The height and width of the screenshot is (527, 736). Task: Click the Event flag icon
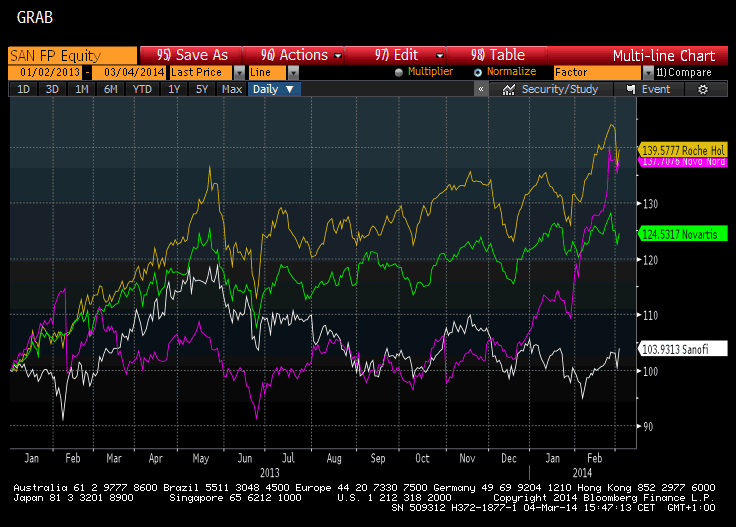[631, 89]
